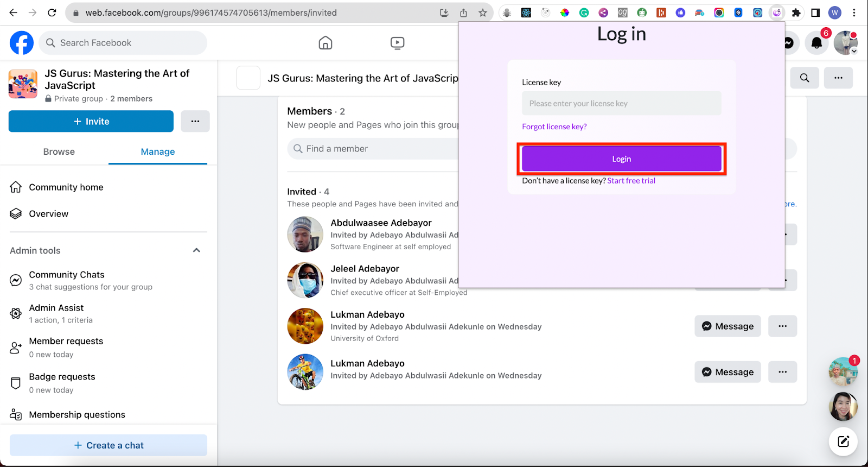This screenshot has height=467, width=868.
Task: Open the Messenger icon in the header
Action: (x=789, y=43)
